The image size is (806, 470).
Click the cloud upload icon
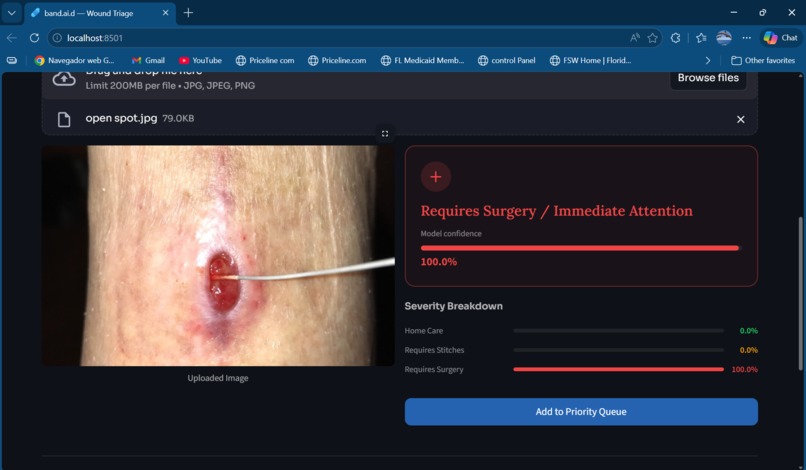[x=64, y=79]
